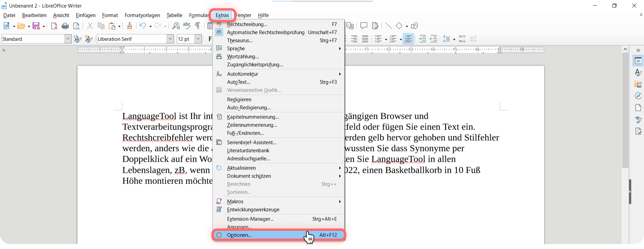
Task: Click the Export as PDF icon
Action: click(54, 26)
